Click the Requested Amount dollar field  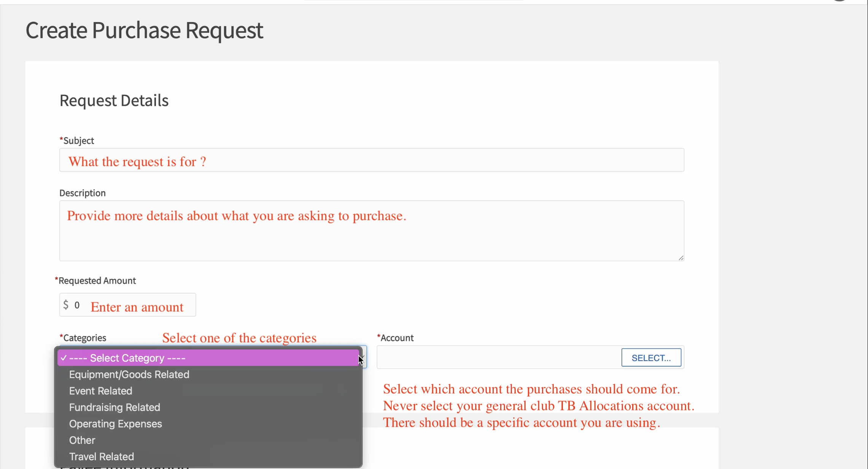[127, 305]
